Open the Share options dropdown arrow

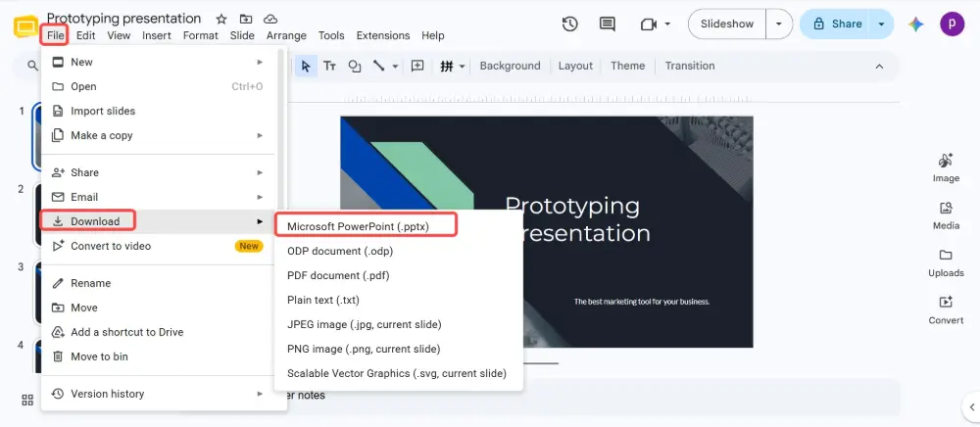coord(881,24)
